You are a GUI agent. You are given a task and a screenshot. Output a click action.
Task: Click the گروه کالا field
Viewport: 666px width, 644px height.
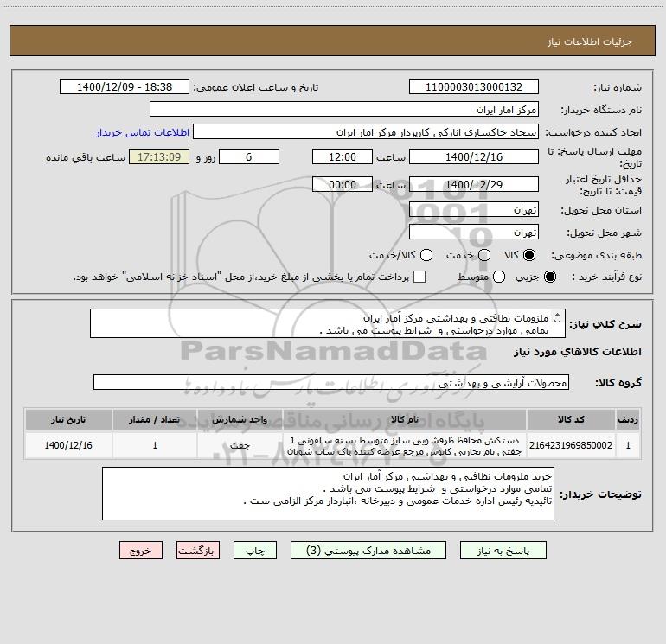tap(331, 382)
